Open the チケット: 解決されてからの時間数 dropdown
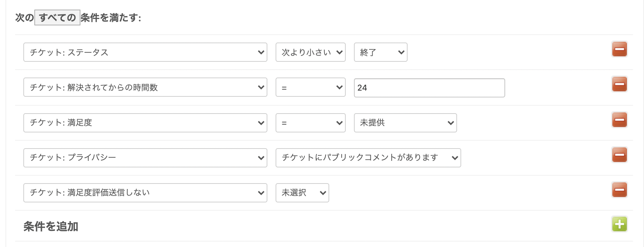 [x=145, y=87]
